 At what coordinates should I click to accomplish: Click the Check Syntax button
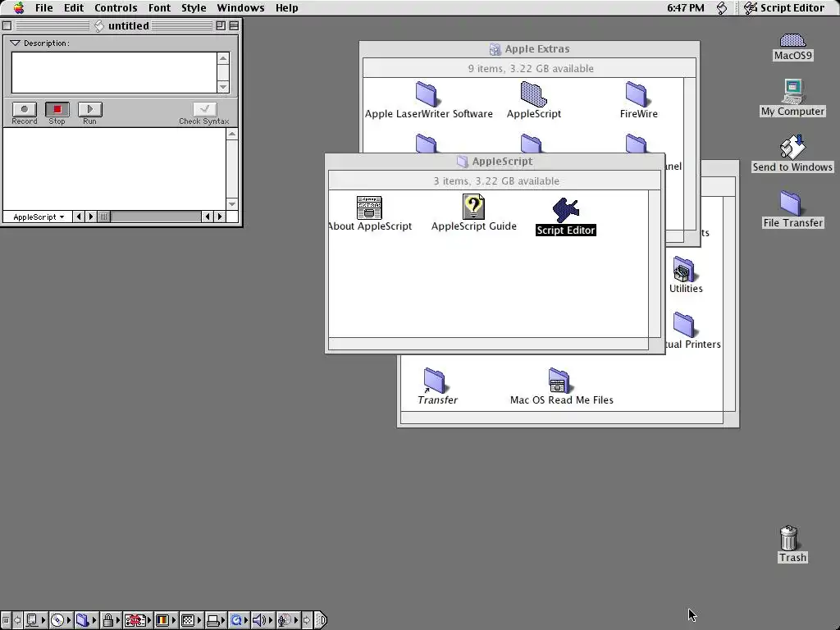pos(204,109)
